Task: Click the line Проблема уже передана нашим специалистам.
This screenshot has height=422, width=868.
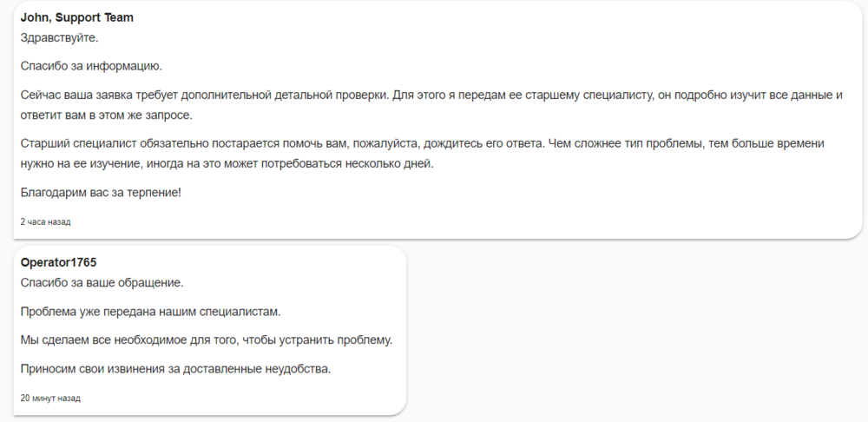Action: pyautogui.click(x=150, y=311)
